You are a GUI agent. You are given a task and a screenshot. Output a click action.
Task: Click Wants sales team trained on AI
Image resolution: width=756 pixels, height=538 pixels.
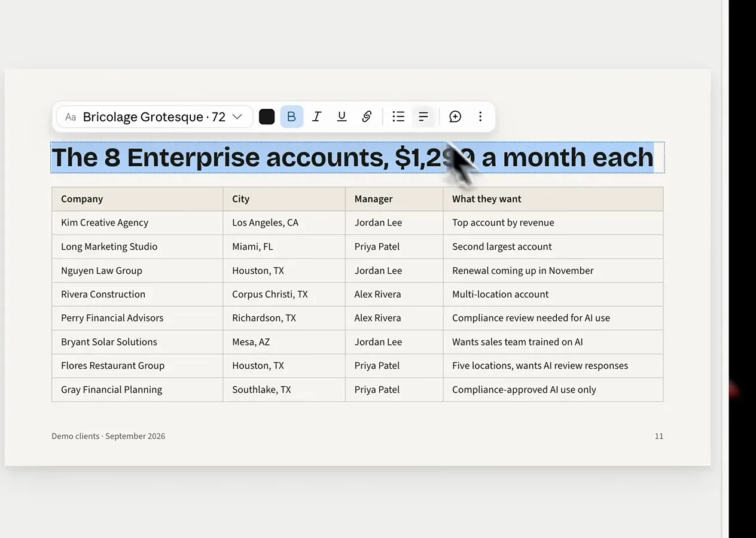[x=553, y=342]
